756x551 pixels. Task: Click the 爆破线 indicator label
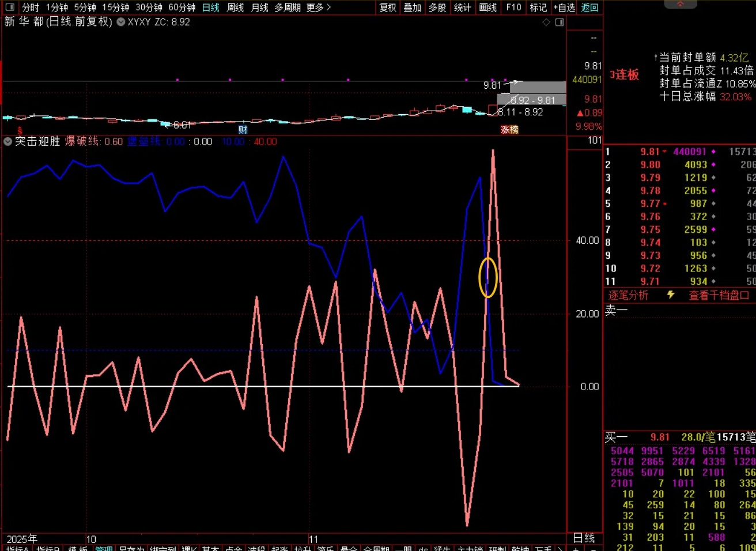click(82, 141)
